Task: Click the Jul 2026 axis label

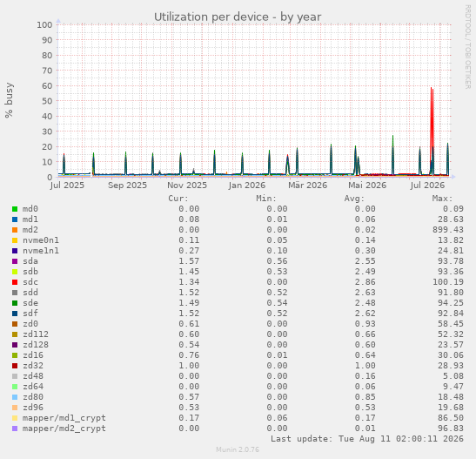Action: 427,186
